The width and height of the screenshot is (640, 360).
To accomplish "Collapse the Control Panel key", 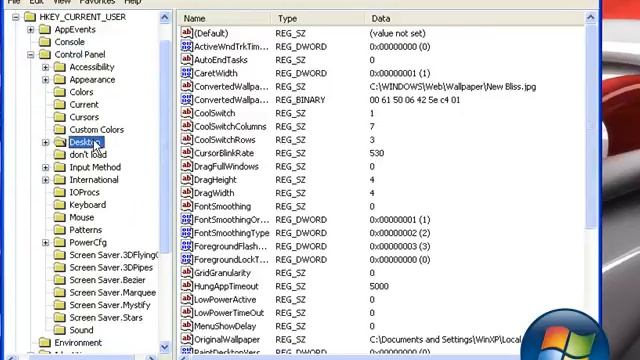I will 31,55.
